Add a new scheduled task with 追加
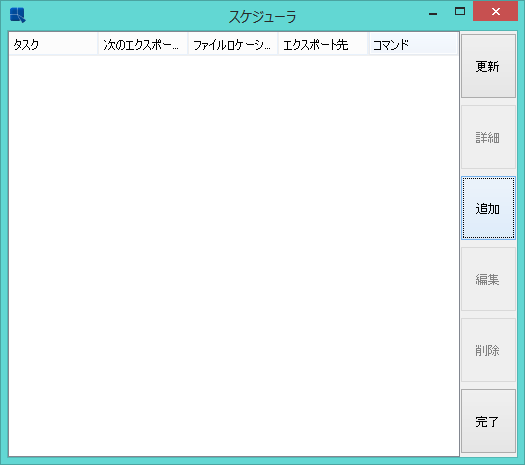Viewport: 525px width, 465px height. click(x=488, y=208)
